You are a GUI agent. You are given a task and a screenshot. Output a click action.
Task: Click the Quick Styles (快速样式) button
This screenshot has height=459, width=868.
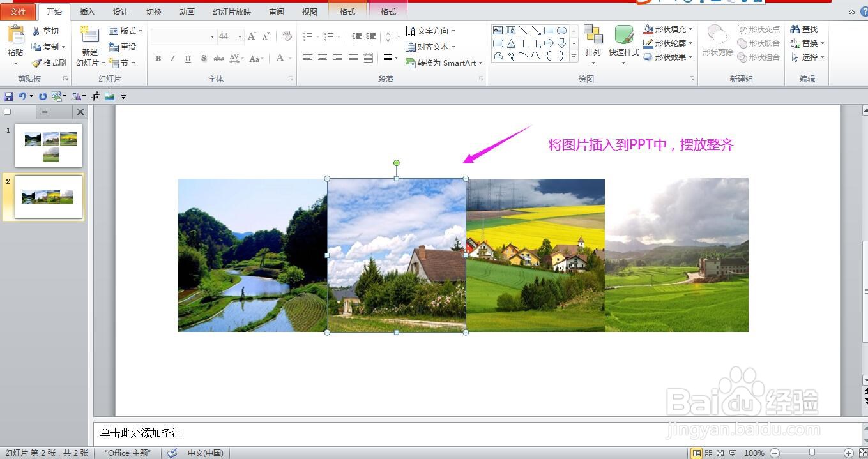click(624, 44)
